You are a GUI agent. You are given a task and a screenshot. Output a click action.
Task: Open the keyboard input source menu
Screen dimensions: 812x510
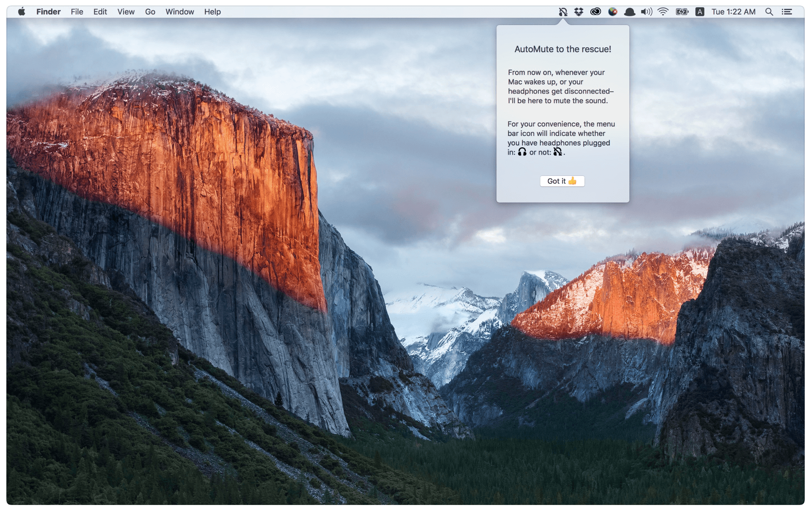coord(700,12)
